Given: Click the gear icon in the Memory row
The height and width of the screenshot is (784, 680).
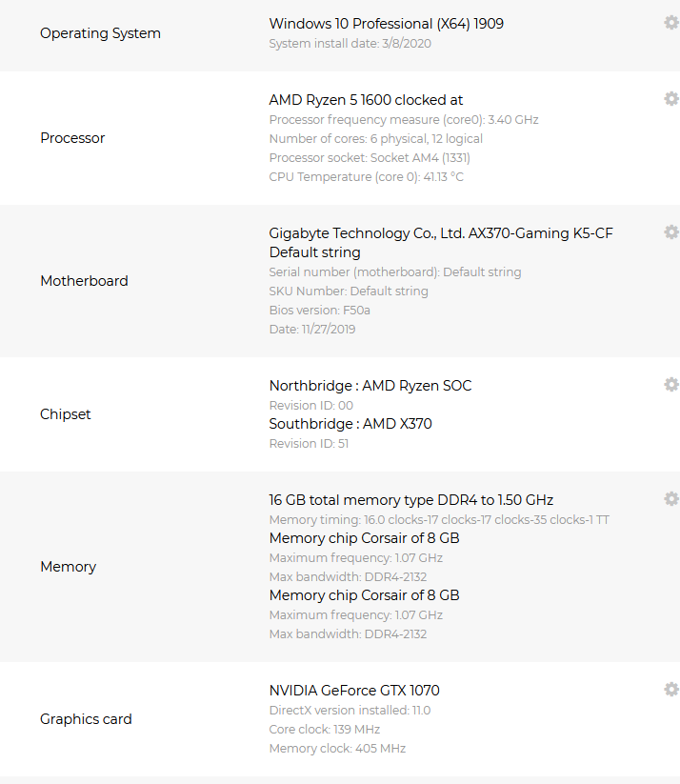Looking at the screenshot, I should [671, 499].
